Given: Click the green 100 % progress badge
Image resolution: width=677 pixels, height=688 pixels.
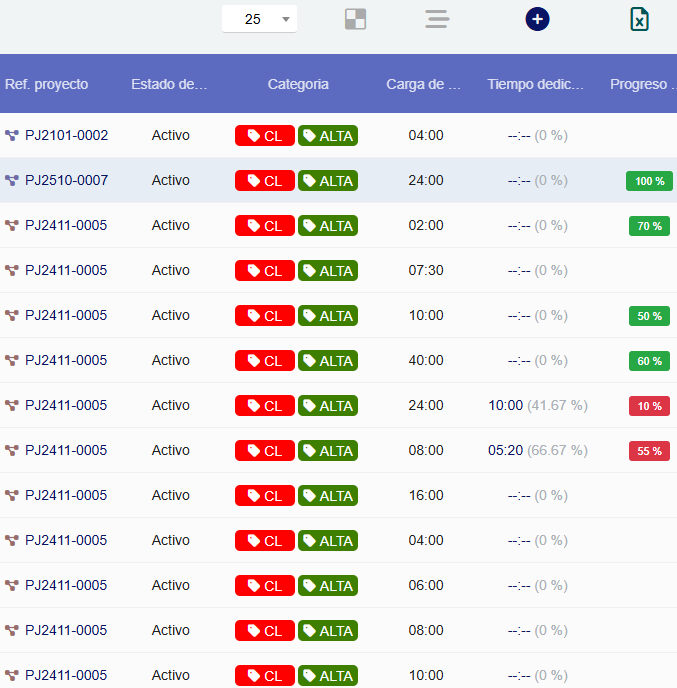Looking at the screenshot, I should 649,181.
